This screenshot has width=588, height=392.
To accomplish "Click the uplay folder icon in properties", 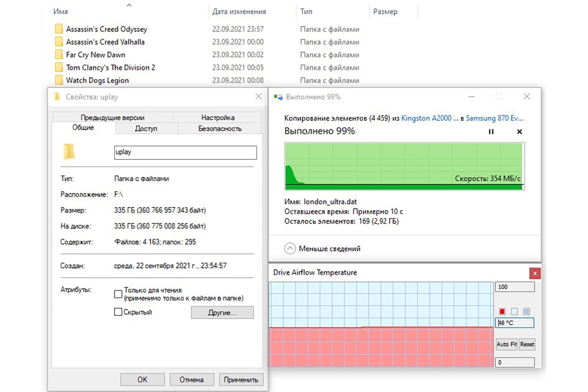I will [69, 152].
